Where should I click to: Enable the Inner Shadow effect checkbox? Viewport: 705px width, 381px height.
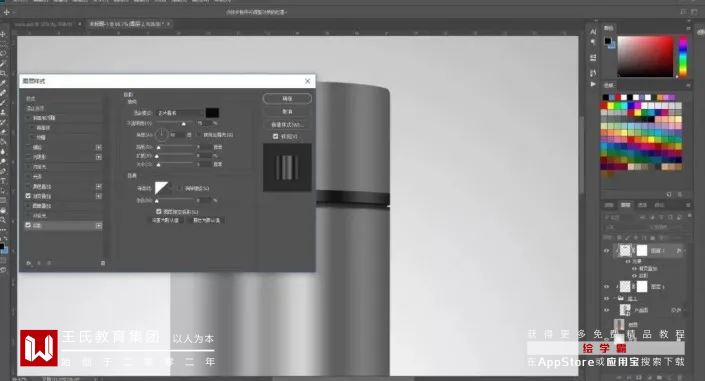click(28, 157)
